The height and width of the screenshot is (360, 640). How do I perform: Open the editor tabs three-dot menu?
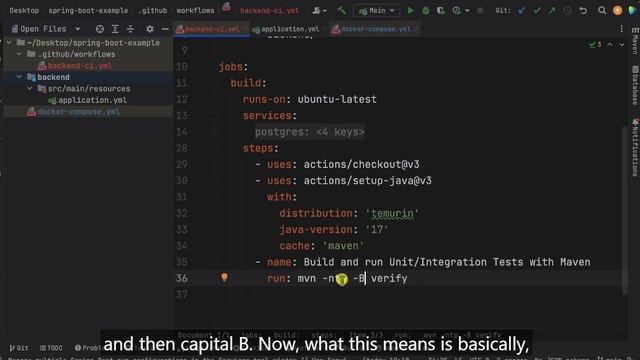click(x=621, y=29)
